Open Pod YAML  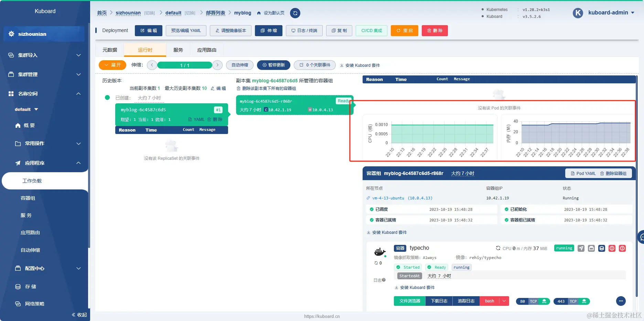(583, 173)
